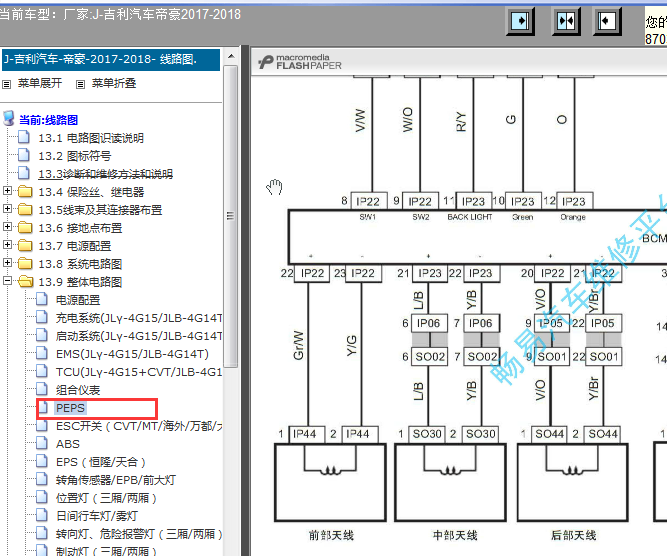Select the J-吉利汽车-帝豪-2017-2018- 线路图 header

pyautogui.click(x=111, y=60)
